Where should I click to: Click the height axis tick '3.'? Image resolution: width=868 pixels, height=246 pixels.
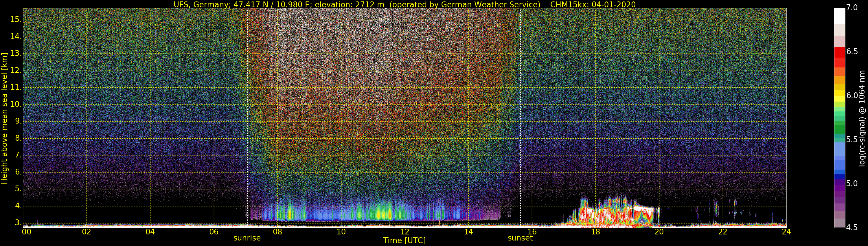coord(18,223)
